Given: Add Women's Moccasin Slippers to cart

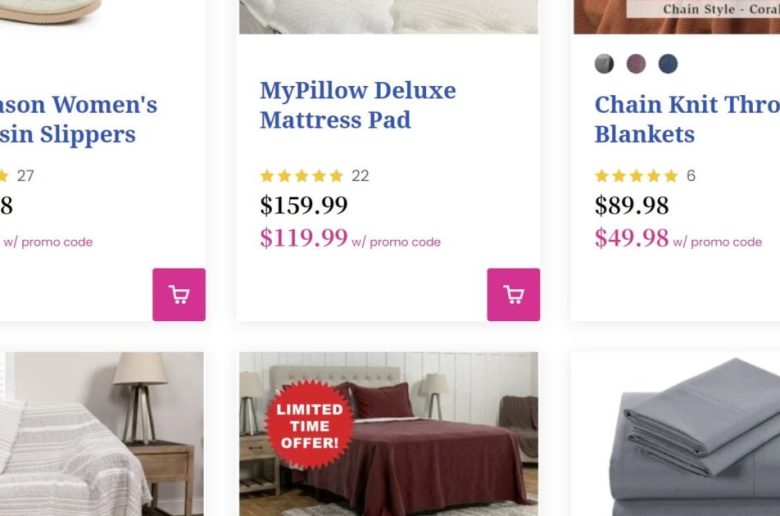Looking at the screenshot, I should 179,294.
